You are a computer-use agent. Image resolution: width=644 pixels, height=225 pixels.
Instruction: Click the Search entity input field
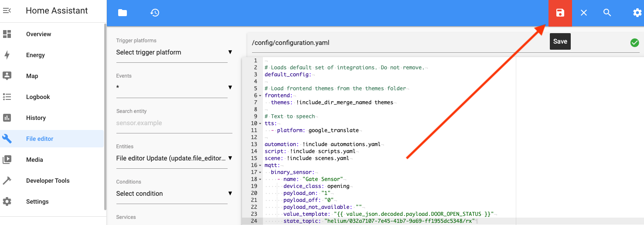coord(174,123)
